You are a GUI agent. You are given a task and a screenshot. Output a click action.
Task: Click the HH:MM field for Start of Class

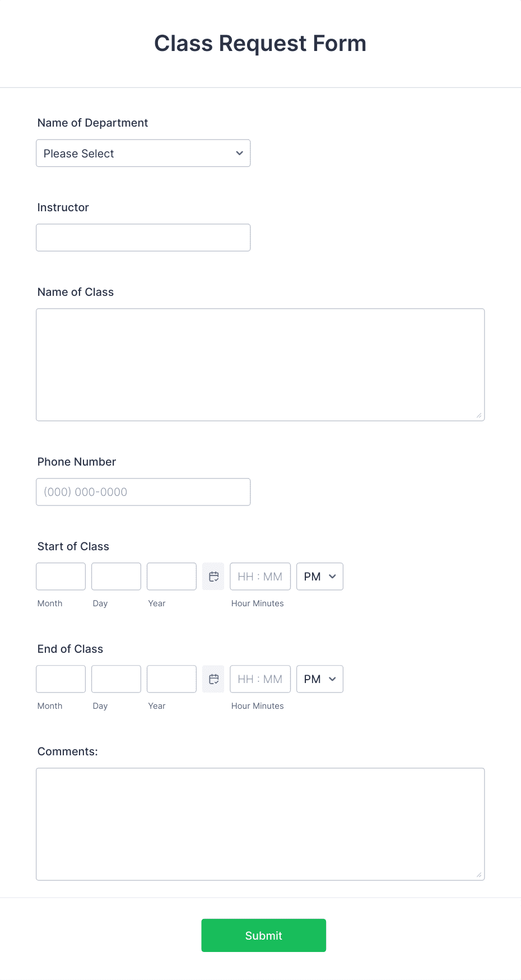260,576
